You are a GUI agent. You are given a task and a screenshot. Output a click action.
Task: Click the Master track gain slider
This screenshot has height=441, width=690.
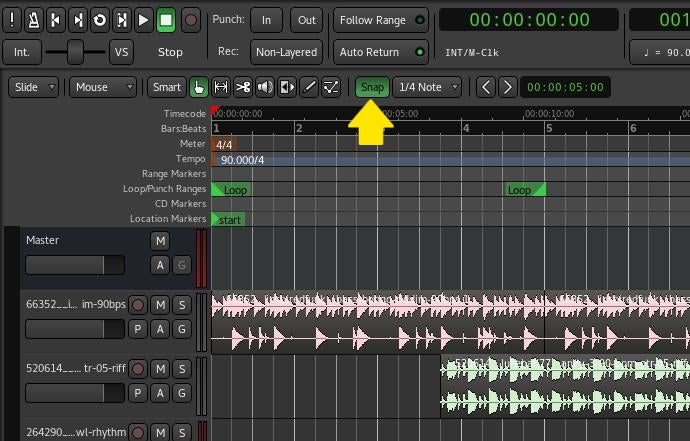pyautogui.click(x=75, y=265)
